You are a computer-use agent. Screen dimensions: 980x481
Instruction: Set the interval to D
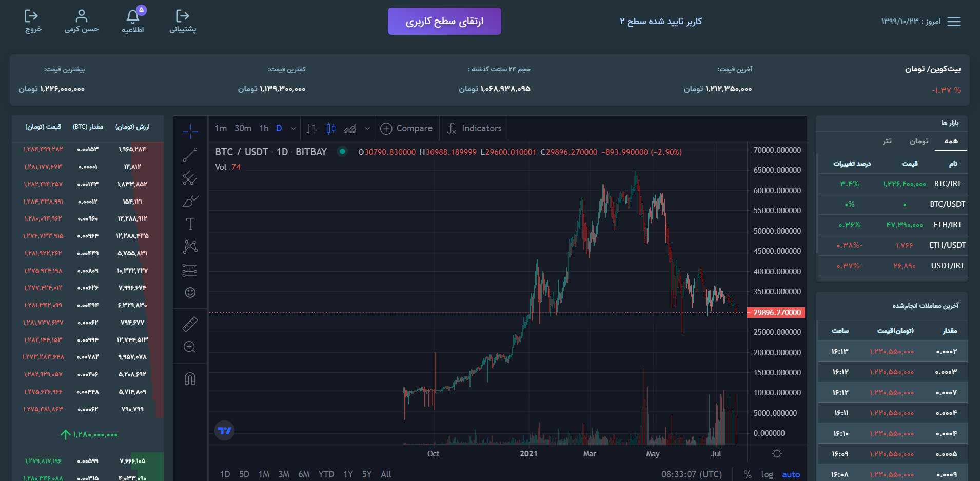(279, 128)
